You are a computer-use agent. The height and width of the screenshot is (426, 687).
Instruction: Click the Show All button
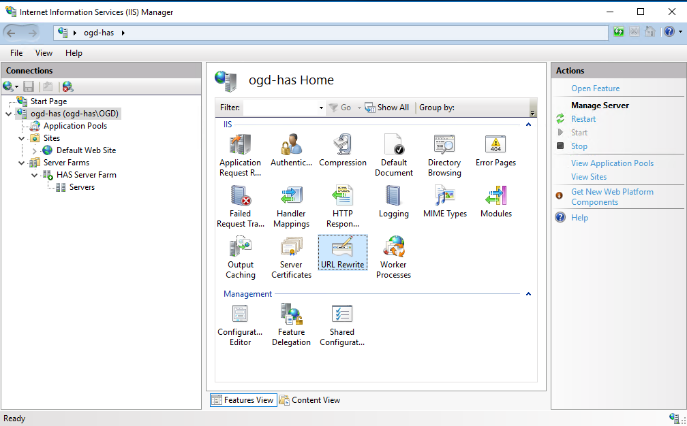[387, 107]
